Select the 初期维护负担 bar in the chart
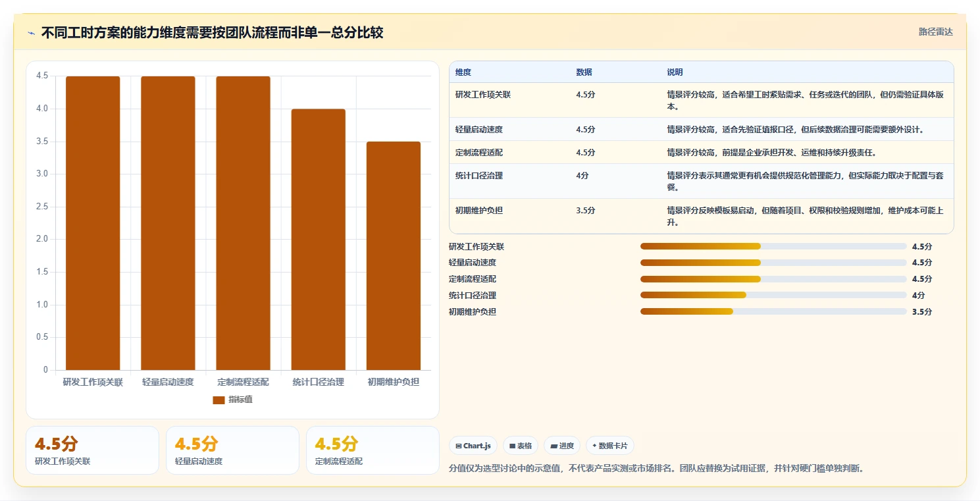This screenshot has width=980, height=501. 394,256
